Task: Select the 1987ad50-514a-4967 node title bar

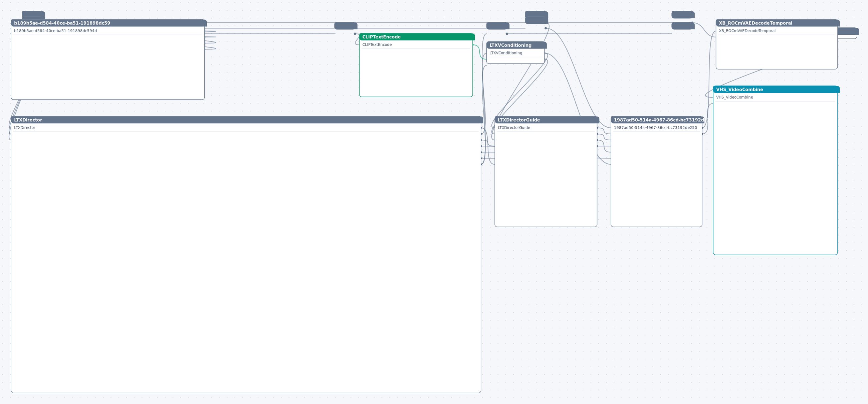Action: (x=657, y=120)
